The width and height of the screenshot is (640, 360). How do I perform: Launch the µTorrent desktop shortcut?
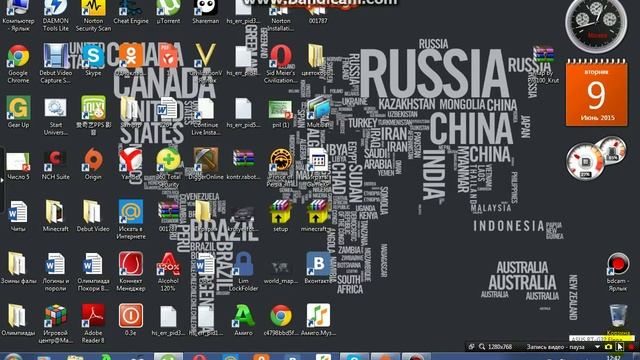coord(168,12)
